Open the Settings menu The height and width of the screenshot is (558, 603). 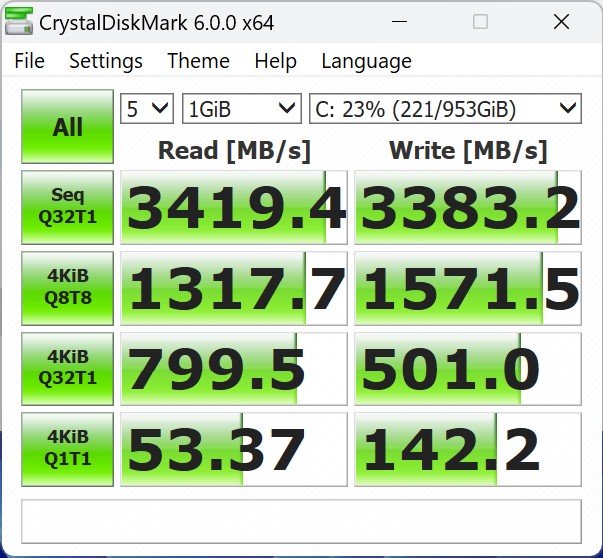(x=105, y=61)
